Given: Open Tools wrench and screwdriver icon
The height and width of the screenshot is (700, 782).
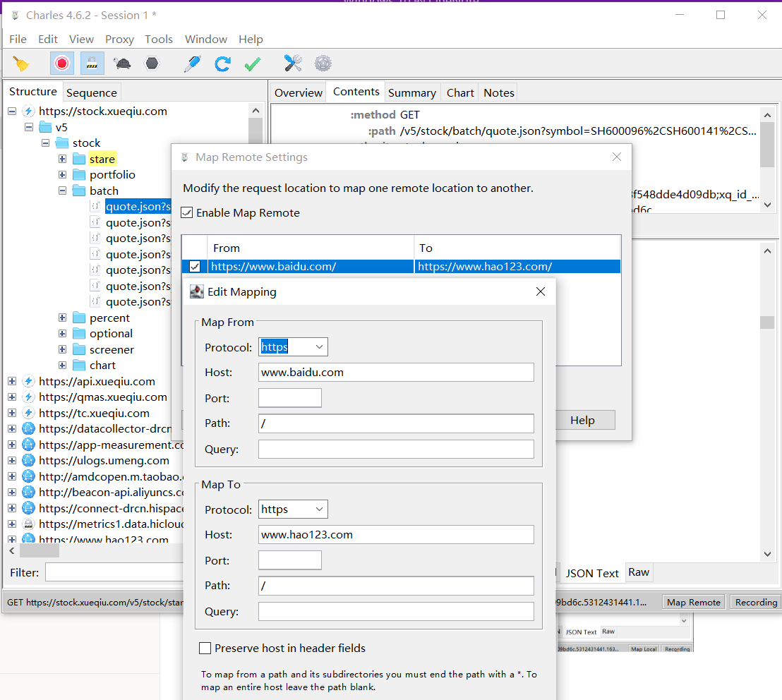Looking at the screenshot, I should 293,64.
